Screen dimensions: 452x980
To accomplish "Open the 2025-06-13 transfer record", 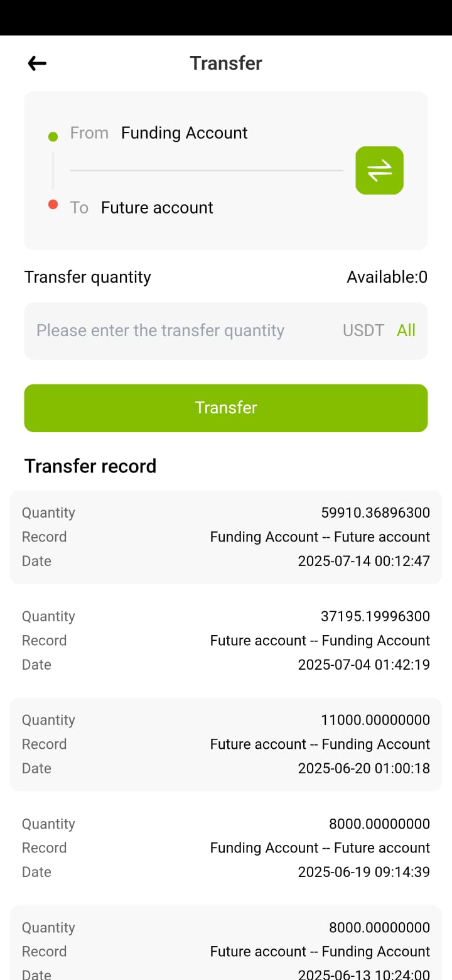I will (226, 942).
